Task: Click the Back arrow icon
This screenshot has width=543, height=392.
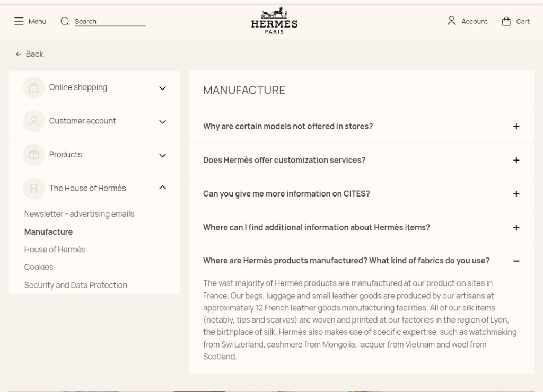Action: pyautogui.click(x=19, y=54)
